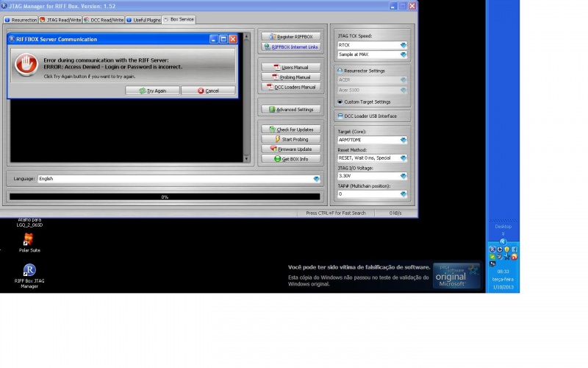
Task: Click the black log output area
Action: point(126,131)
